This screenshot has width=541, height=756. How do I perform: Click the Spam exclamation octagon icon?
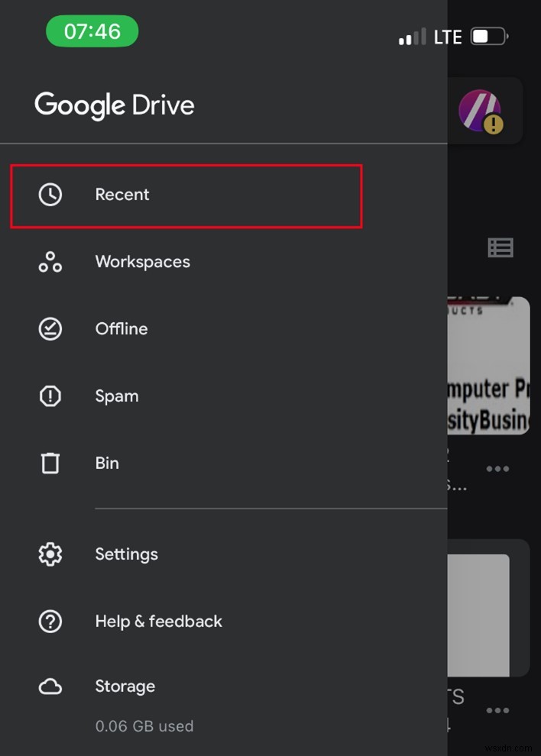click(x=50, y=396)
